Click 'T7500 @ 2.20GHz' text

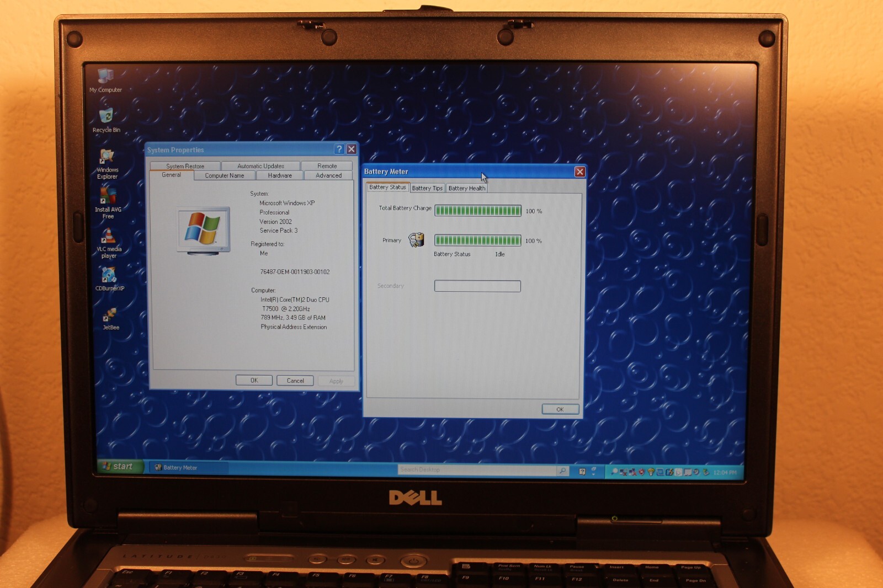[286, 309]
